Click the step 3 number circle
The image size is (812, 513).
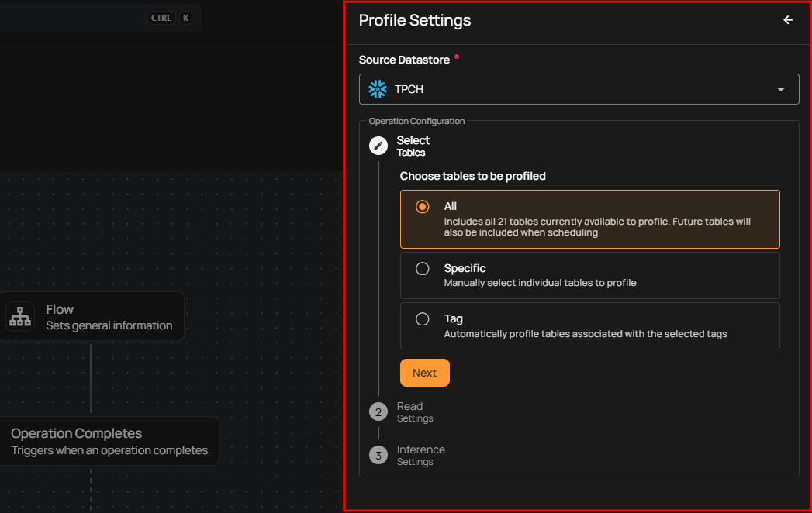(378, 456)
